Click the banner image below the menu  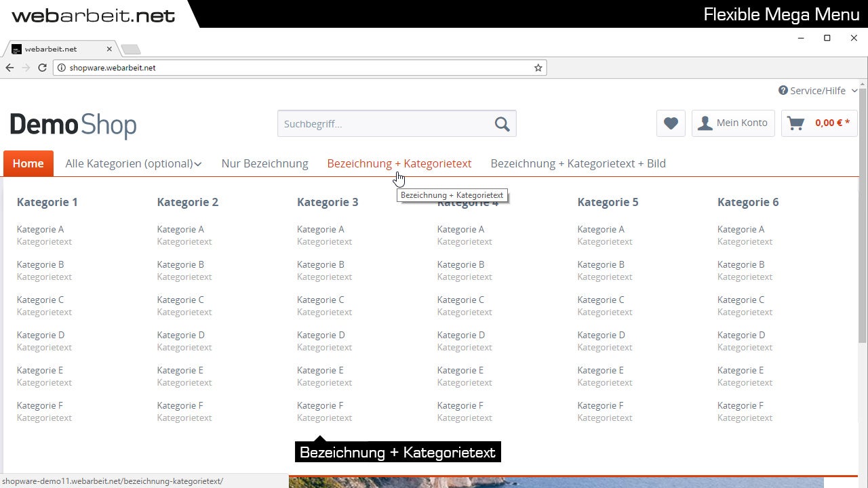pos(556,482)
